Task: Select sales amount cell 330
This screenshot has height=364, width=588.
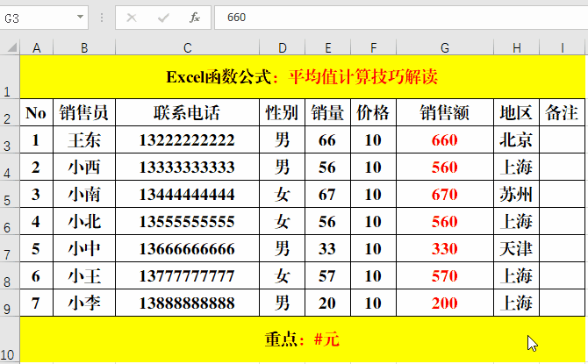Action: pyautogui.click(x=445, y=248)
